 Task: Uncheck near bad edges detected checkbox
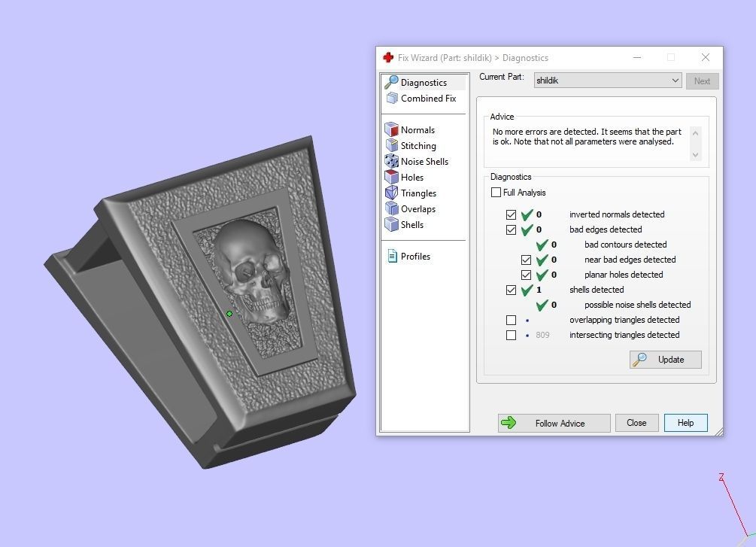(526, 260)
